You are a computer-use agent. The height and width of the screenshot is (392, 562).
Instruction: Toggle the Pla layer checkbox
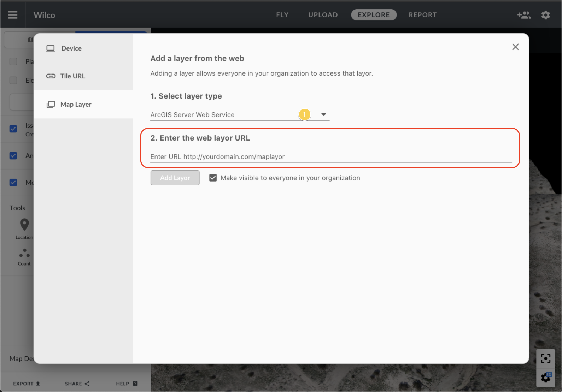[13, 61]
